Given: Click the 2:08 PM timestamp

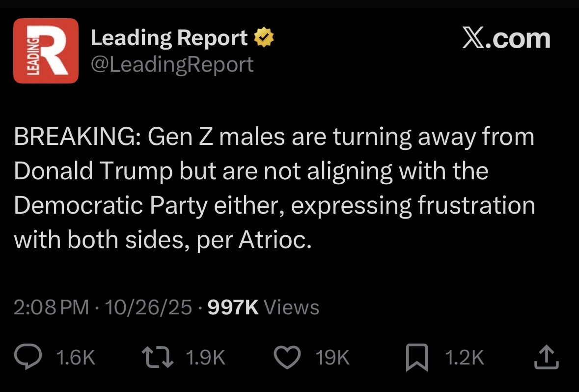Looking at the screenshot, I should click(x=51, y=308).
